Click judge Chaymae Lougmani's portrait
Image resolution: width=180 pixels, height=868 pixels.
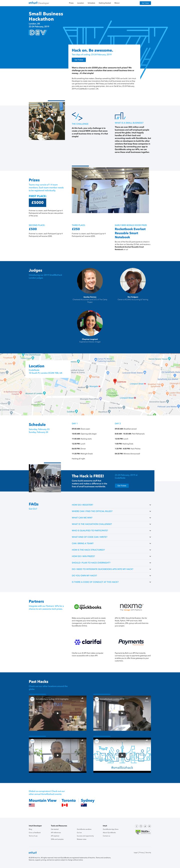coord(90,323)
